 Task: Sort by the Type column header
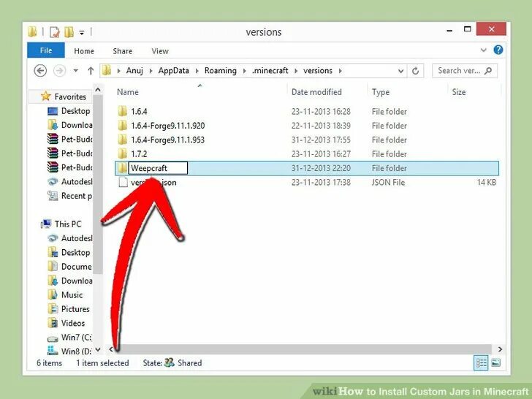(381, 92)
